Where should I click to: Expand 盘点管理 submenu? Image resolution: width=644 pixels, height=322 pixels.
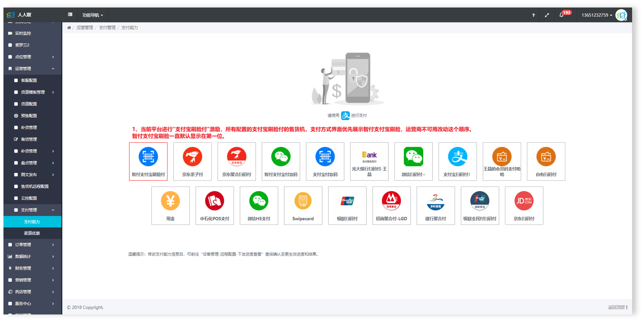(x=32, y=163)
